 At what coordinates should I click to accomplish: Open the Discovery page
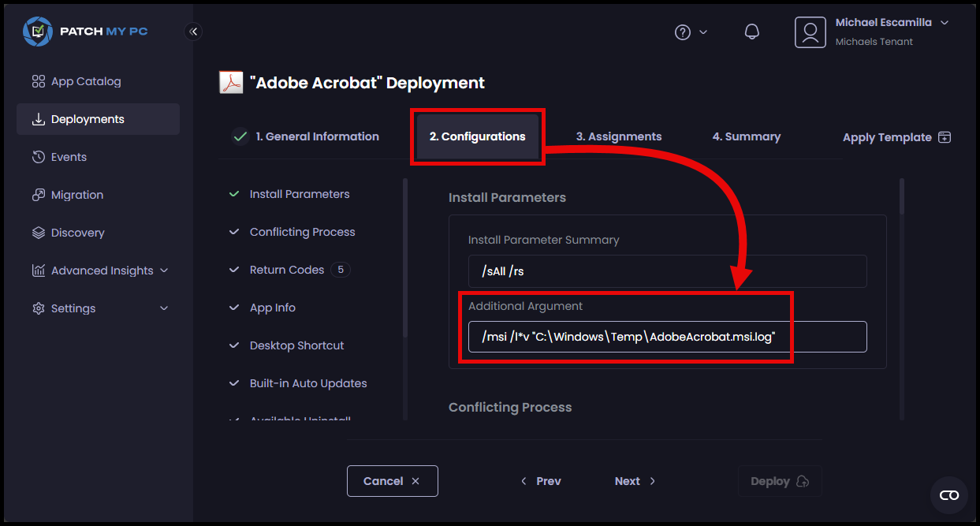[77, 232]
